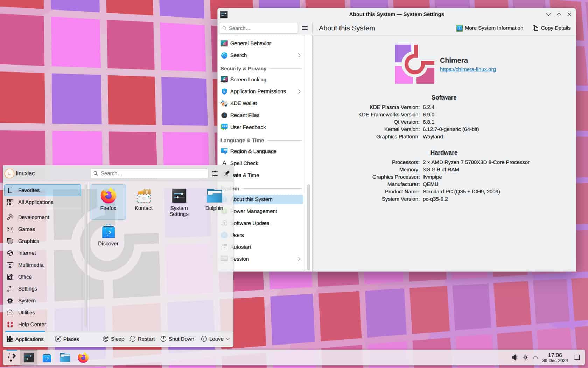Expand hidden system tray icons
Screen dimensions: 588x368
(535, 357)
